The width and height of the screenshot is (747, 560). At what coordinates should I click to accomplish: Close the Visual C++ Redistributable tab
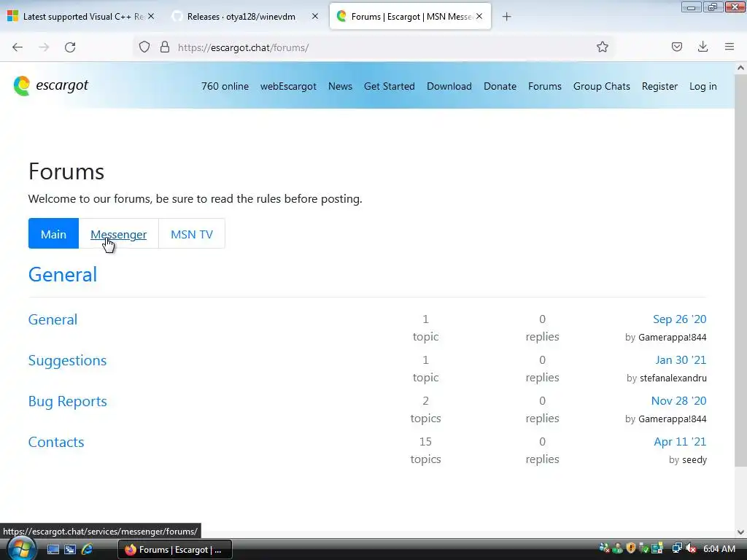click(151, 16)
